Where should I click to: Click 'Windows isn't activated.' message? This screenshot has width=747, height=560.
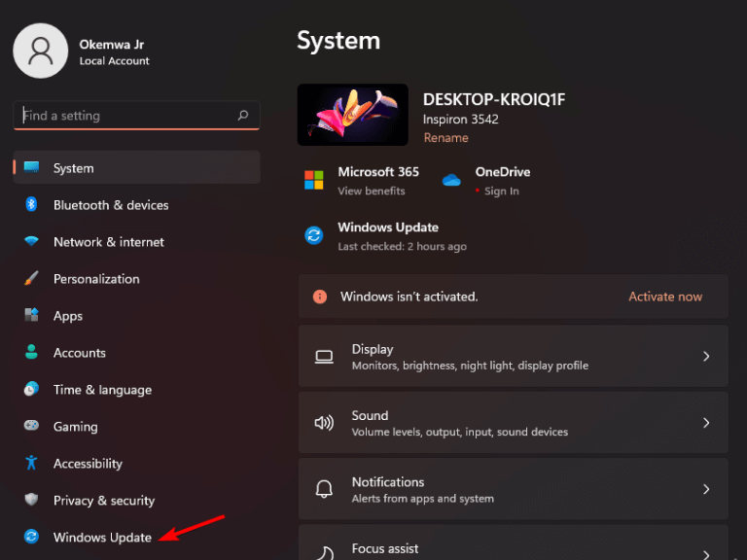pyautogui.click(x=409, y=297)
